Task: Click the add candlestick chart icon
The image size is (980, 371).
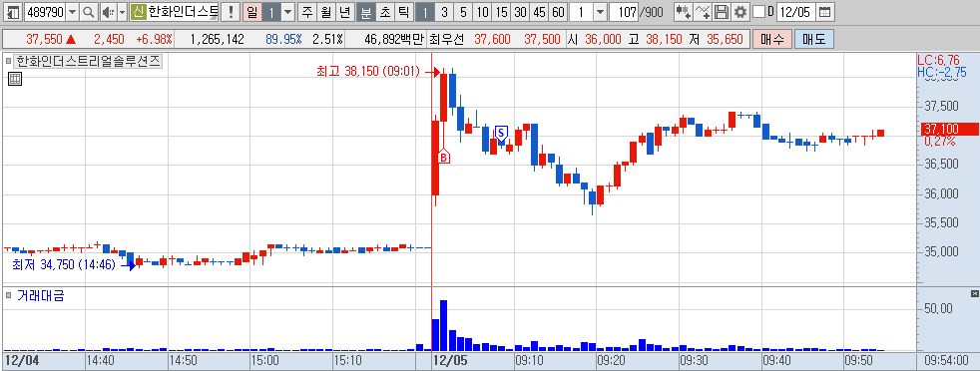Action: 684,11
